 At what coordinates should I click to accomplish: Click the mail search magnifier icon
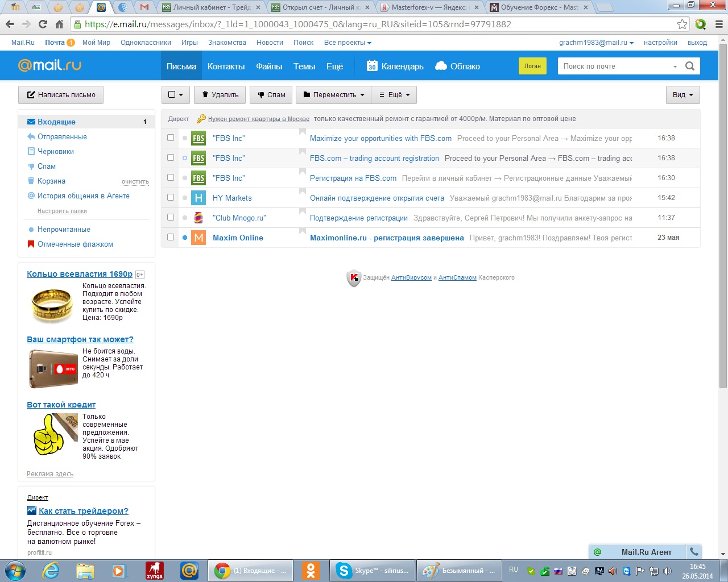click(x=690, y=66)
